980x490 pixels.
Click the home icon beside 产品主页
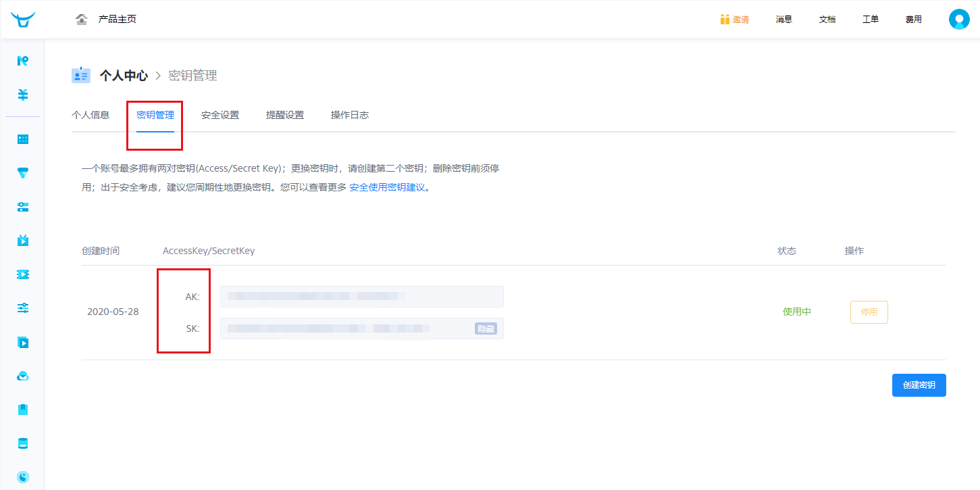pos(82,20)
